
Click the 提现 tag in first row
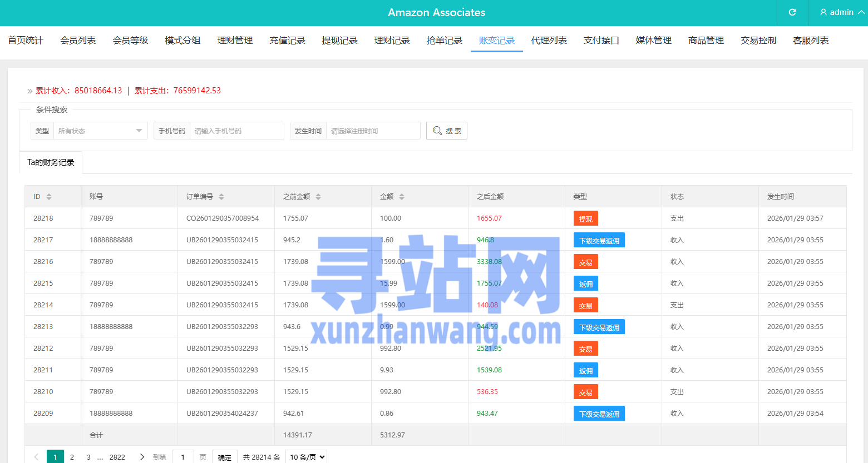(x=585, y=218)
